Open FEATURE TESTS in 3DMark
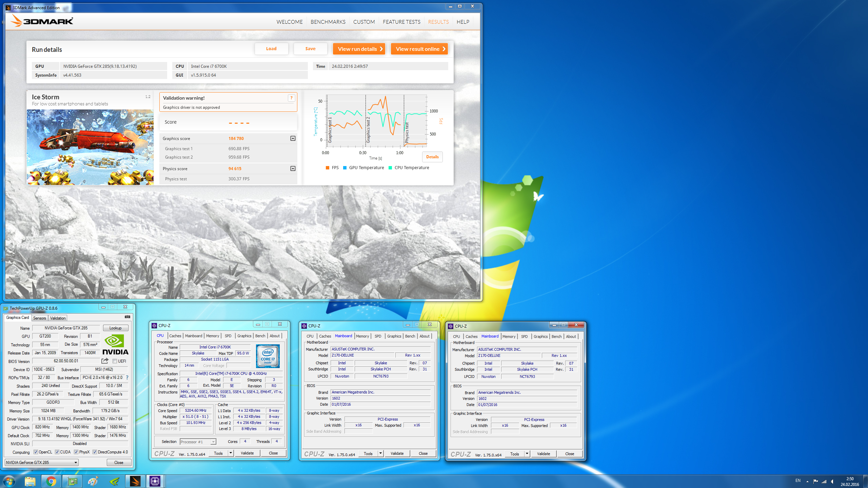The height and width of the screenshot is (488, 868). click(401, 22)
